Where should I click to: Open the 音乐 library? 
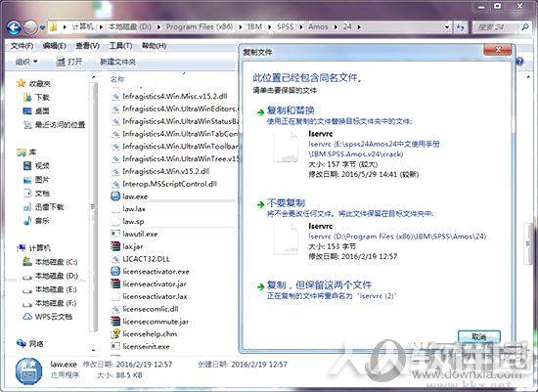37,221
